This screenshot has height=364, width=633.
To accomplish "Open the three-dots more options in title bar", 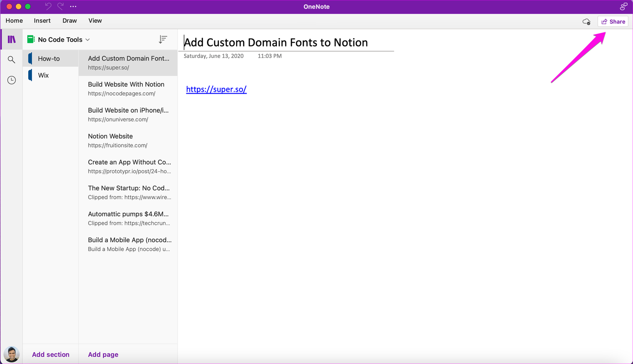I will pos(73,6).
